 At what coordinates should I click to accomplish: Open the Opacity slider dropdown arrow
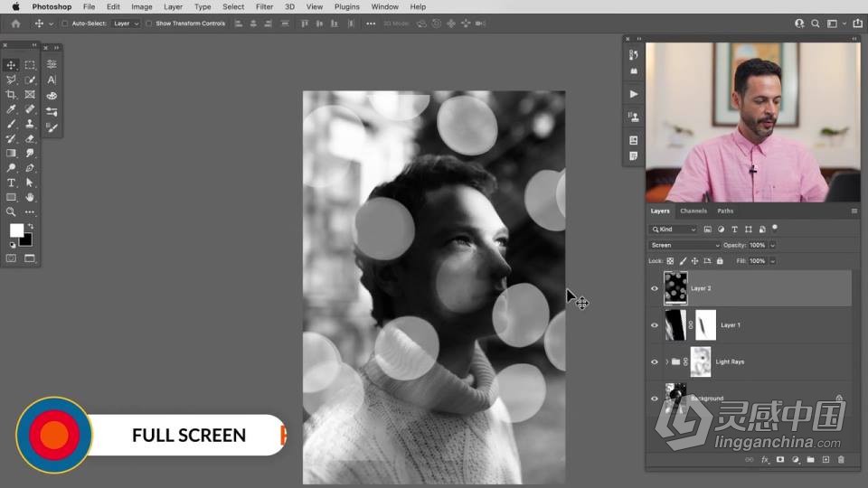pos(773,245)
